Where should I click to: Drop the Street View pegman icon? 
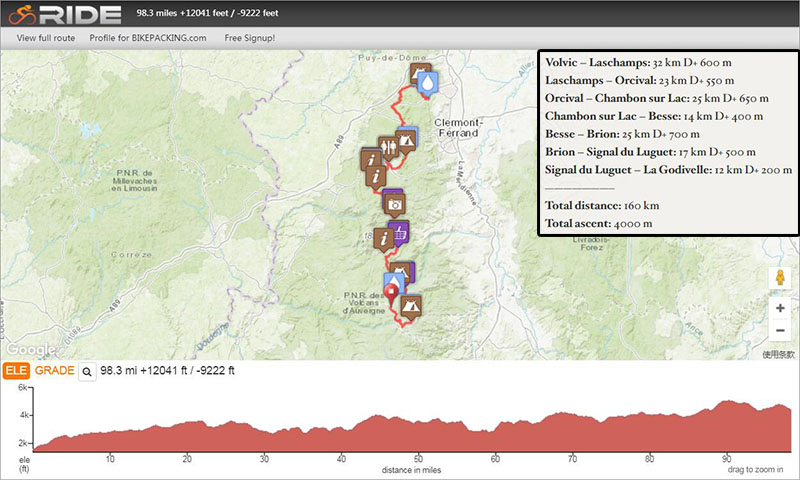[x=779, y=277]
